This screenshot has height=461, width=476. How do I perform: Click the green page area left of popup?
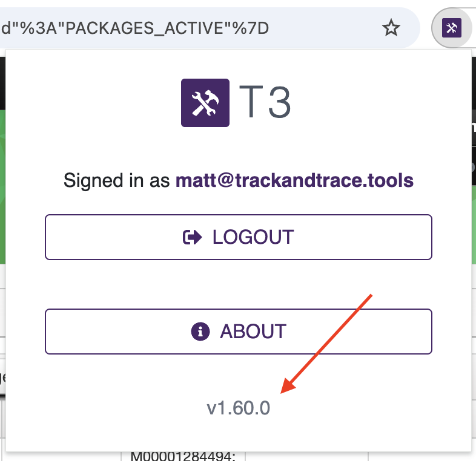pos(3,181)
